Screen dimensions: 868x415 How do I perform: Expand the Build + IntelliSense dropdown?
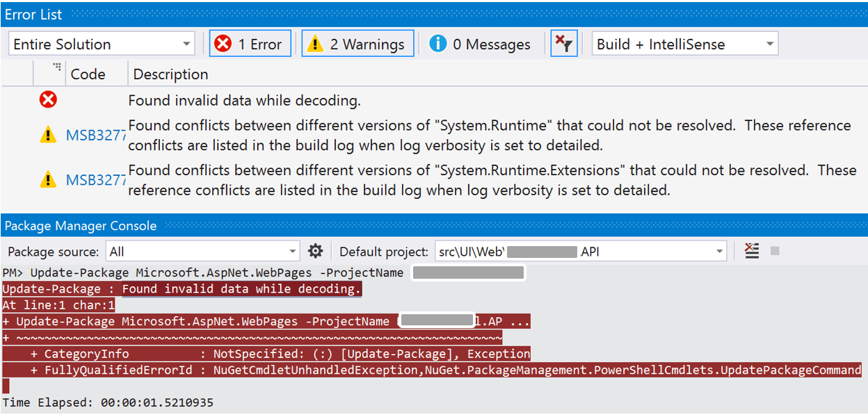(x=684, y=44)
